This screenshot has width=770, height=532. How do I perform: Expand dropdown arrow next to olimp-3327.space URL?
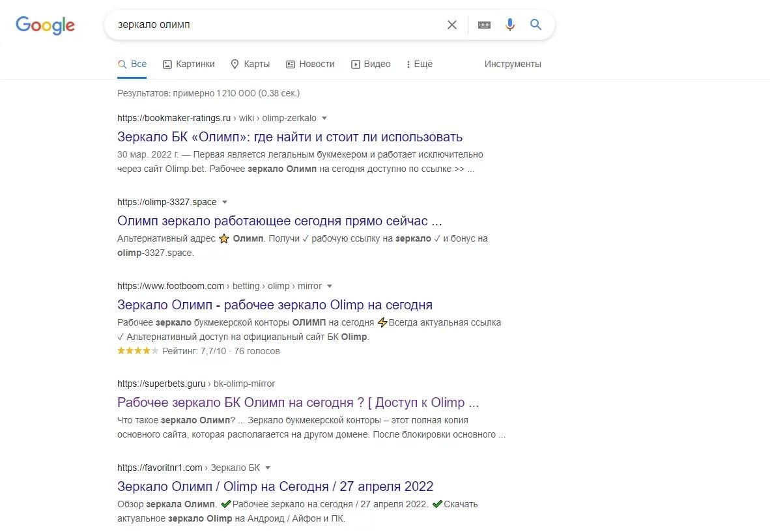click(224, 203)
